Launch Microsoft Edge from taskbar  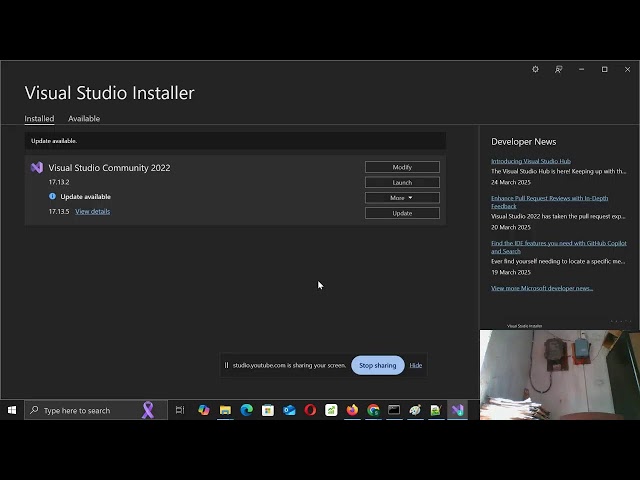(x=247, y=410)
